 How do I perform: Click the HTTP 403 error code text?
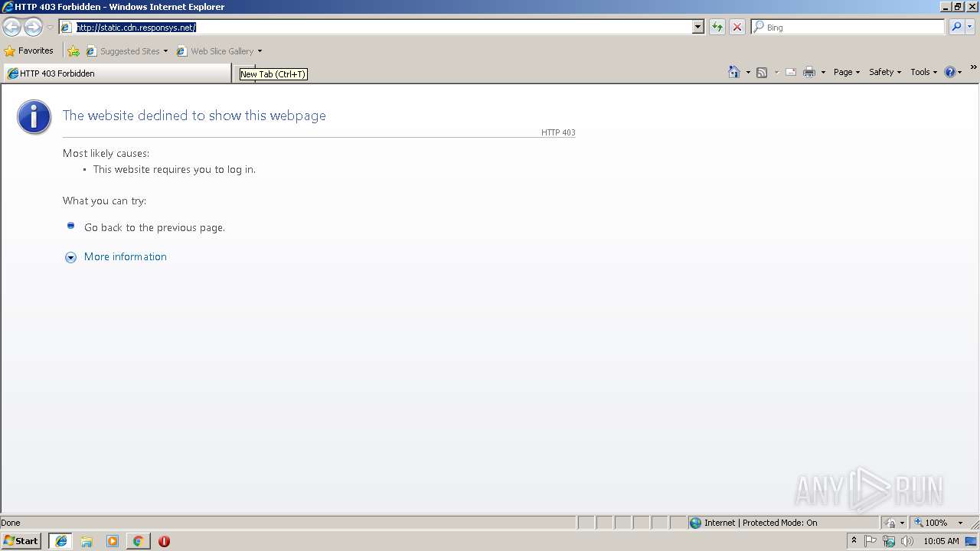click(558, 132)
